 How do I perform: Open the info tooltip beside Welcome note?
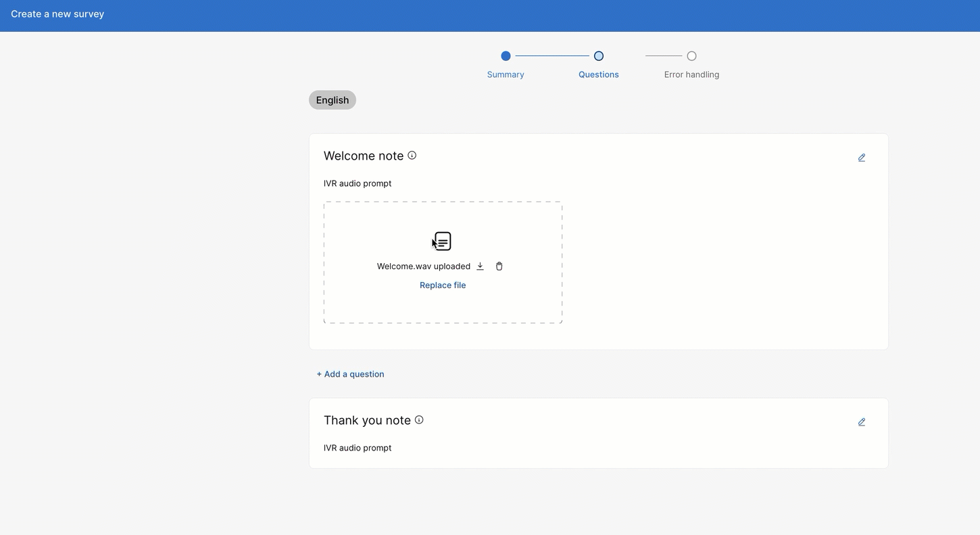coord(412,156)
